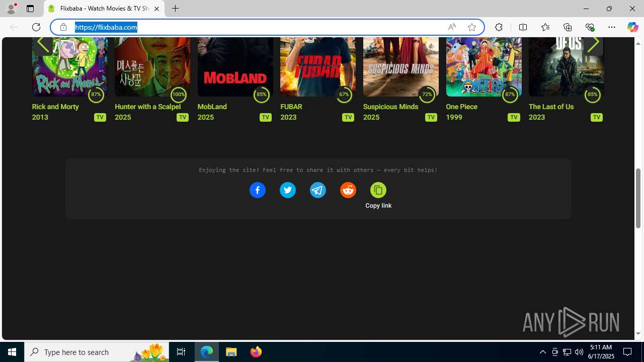Click the taskbar search box
644x362 pixels.
tap(98, 352)
